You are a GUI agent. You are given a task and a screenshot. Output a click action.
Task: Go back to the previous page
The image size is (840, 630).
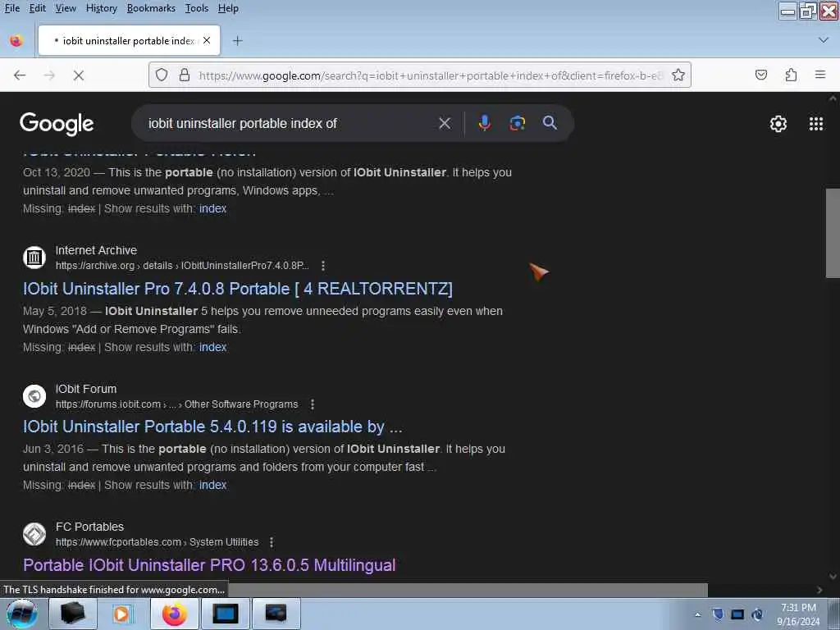click(x=20, y=75)
